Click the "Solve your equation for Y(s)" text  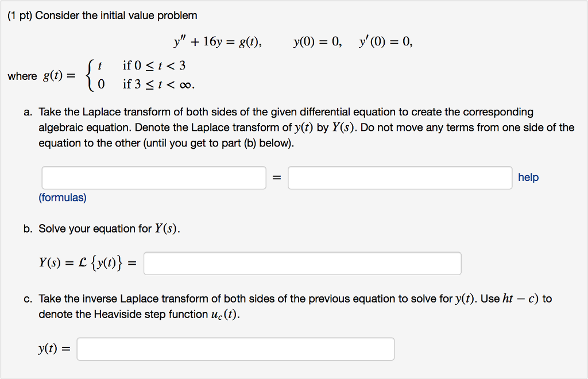(109, 229)
